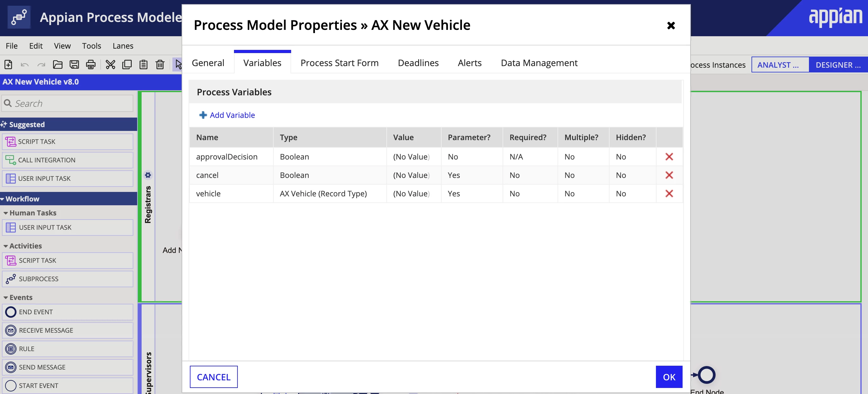This screenshot has width=868, height=394.
Task: Select the pointer tool in toolbar
Action: click(177, 64)
